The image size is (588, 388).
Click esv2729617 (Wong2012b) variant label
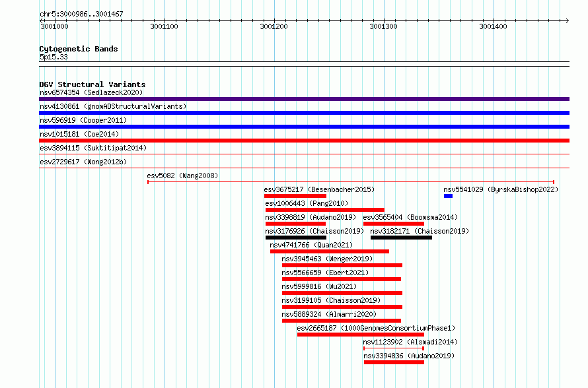[x=83, y=162]
